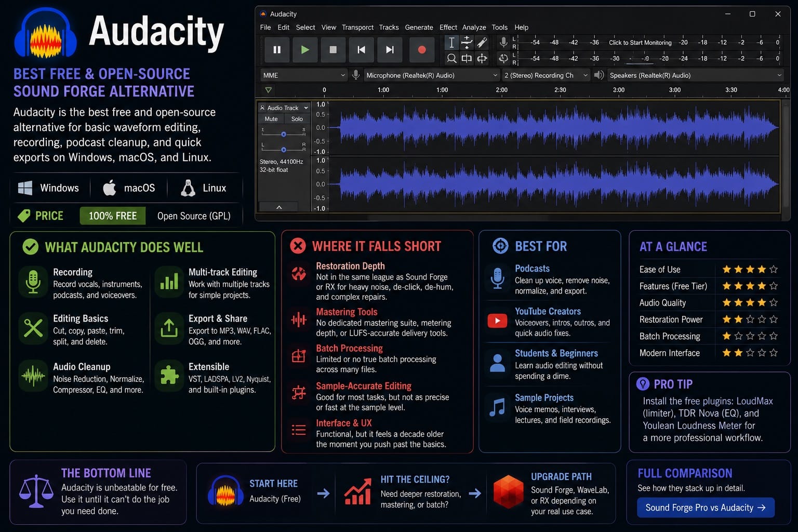Image resolution: width=798 pixels, height=532 pixels.
Task: Click the Pro Tip lightbulb icon
Action: [643, 384]
